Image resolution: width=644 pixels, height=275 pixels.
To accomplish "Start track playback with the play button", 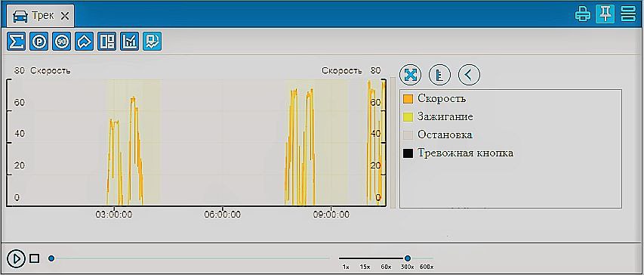I will tap(17, 258).
